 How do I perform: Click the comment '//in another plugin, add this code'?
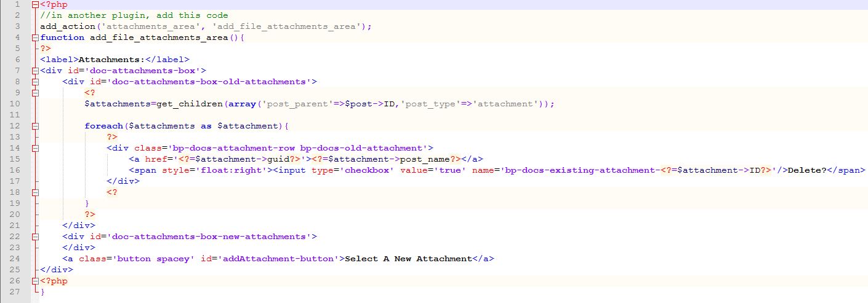(134, 15)
